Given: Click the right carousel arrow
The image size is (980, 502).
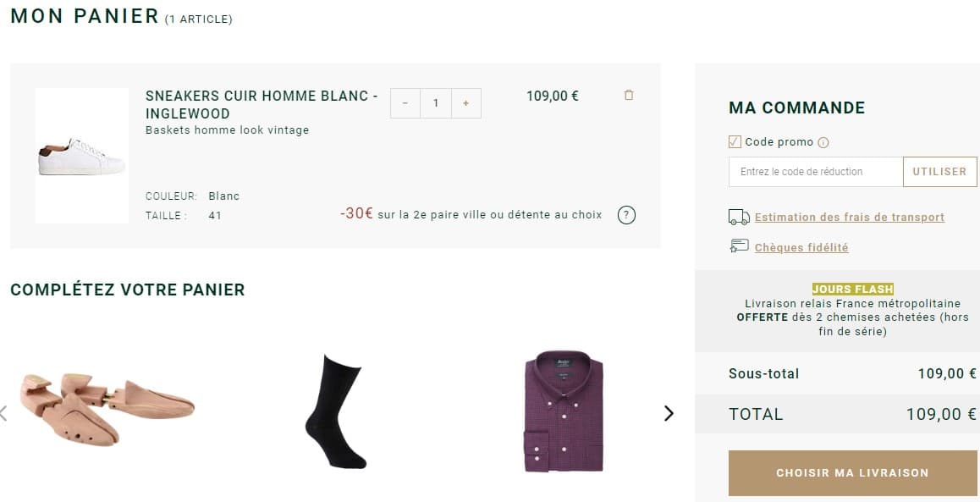Looking at the screenshot, I should (669, 413).
